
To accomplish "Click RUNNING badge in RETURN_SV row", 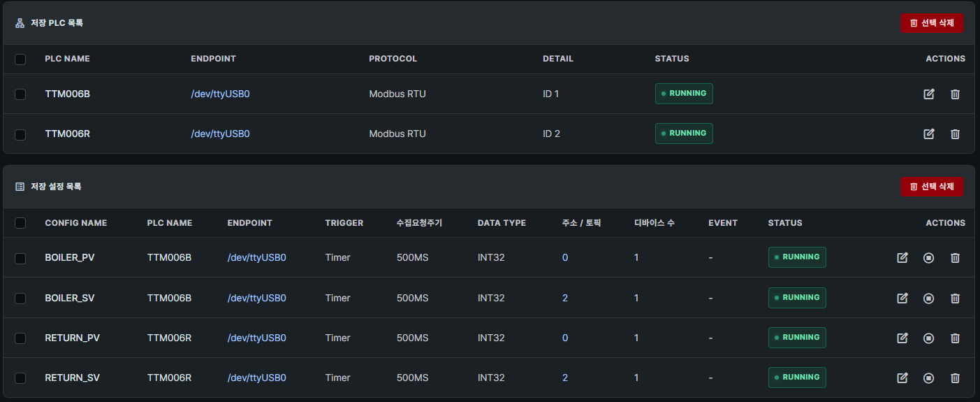I will pos(797,378).
